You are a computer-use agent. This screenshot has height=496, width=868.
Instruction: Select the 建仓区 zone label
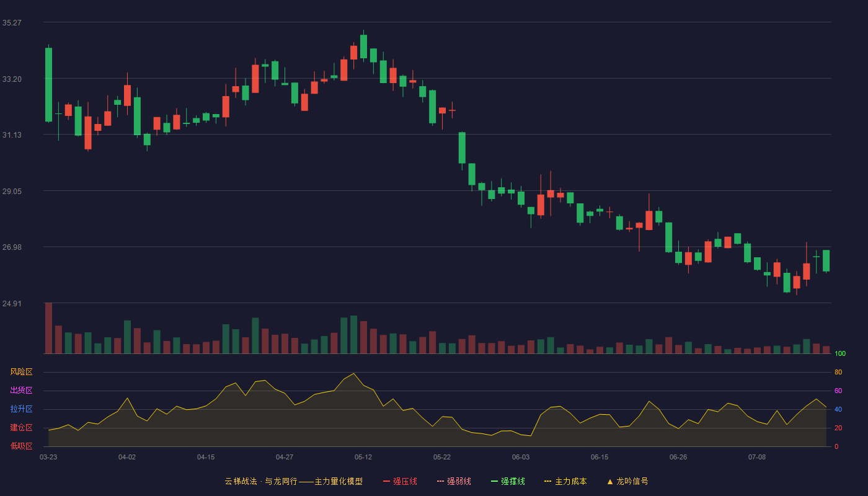click(21, 428)
